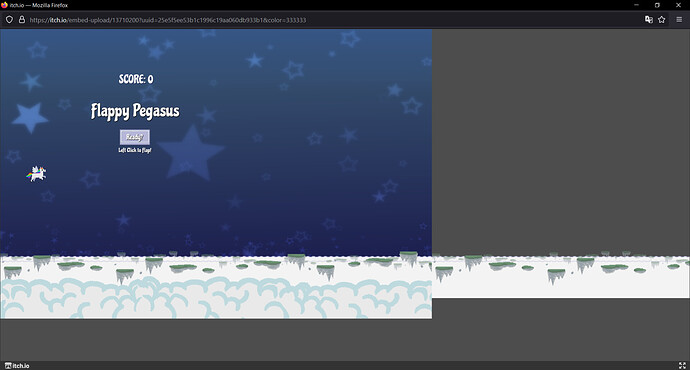
Task: Open the Firefox application menu
Action: (x=679, y=20)
